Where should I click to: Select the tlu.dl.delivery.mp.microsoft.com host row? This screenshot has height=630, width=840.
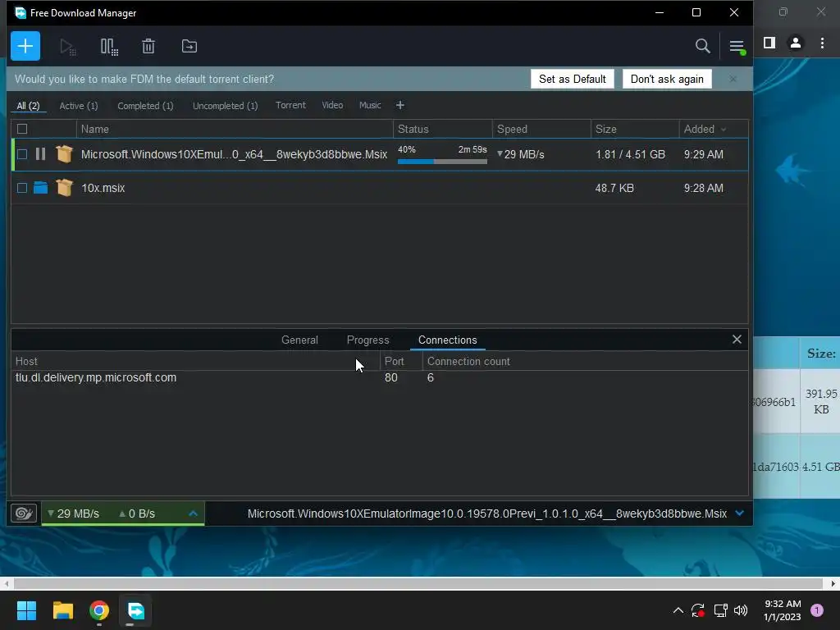(379, 377)
